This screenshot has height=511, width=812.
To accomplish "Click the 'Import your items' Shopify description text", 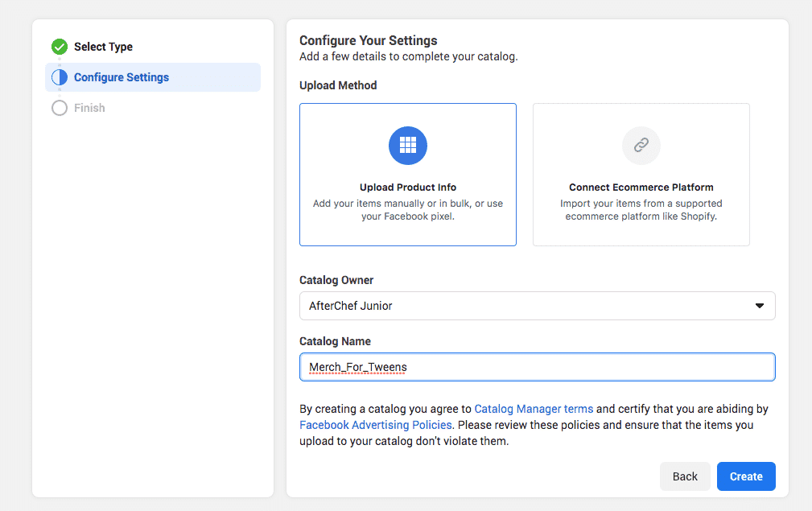I will [x=641, y=210].
